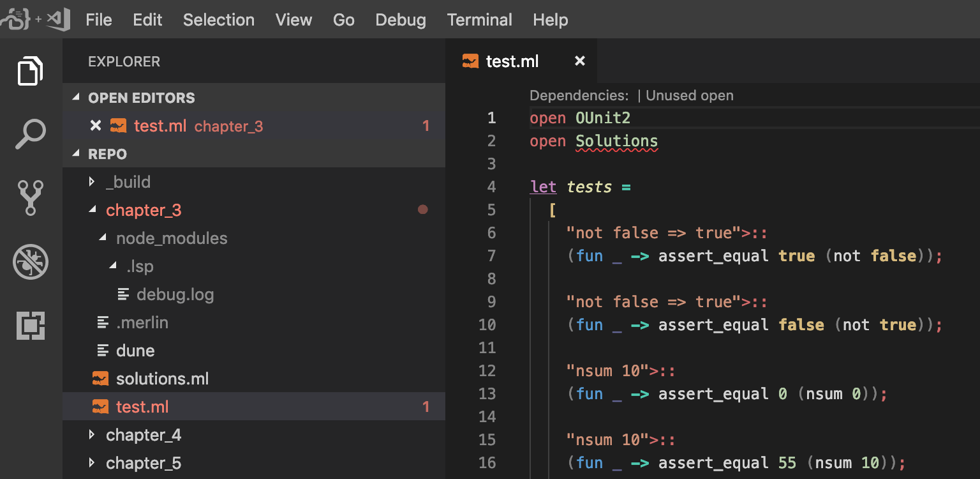Click the test.ml file icon in REPO tree
The width and height of the screenshot is (980, 479).
click(x=100, y=407)
